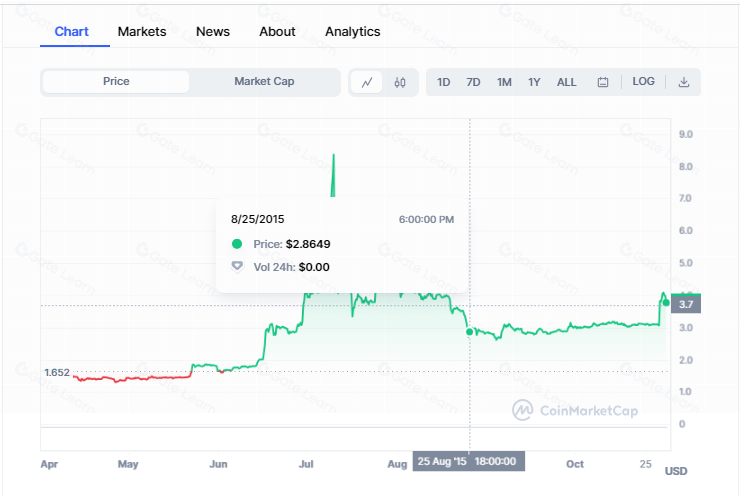Image resolution: width=740 pixels, height=496 pixels.
Task: Select the Price view toggle
Action: pyautogui.click(x=116, y=82)
